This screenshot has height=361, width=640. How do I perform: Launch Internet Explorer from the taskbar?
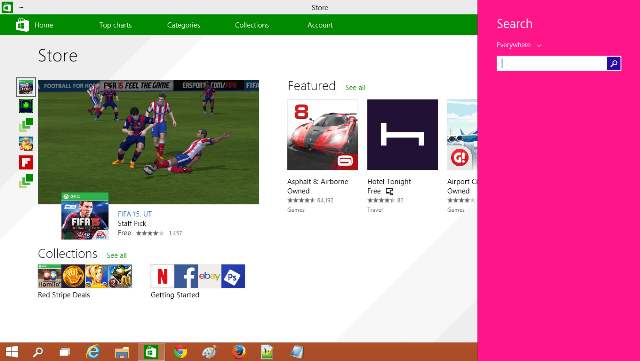[93, 352]
